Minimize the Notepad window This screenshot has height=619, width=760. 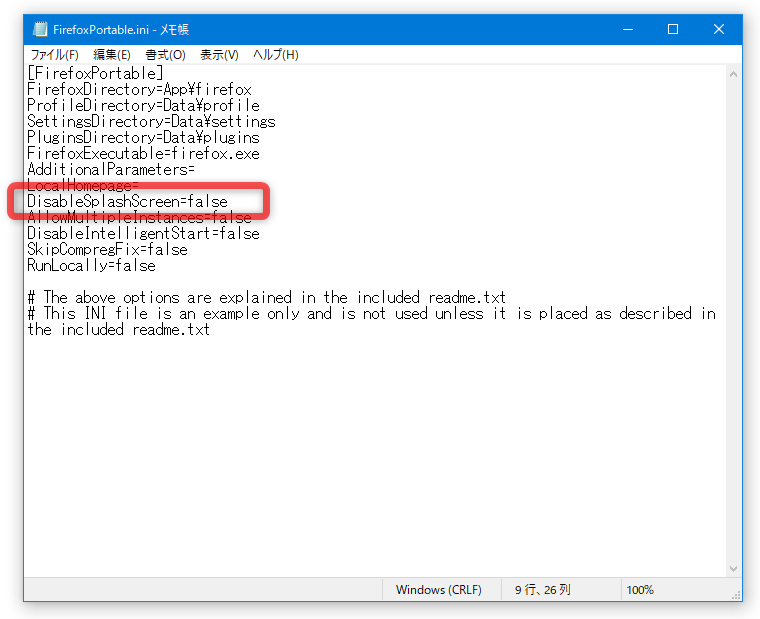tap(628, 29)
